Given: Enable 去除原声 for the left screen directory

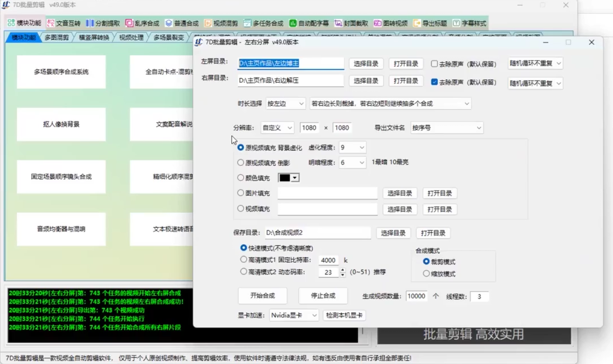Looking at the screenshot, I should point(435,63).
